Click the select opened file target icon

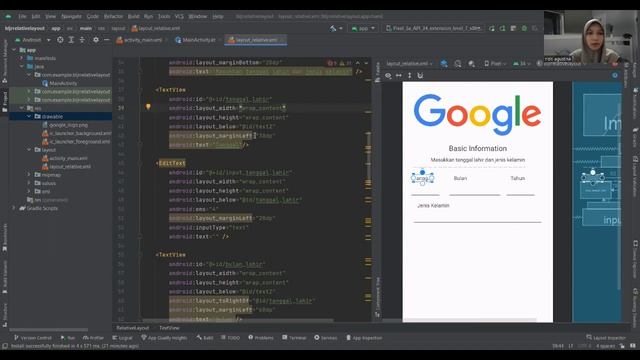coord(60,40)
